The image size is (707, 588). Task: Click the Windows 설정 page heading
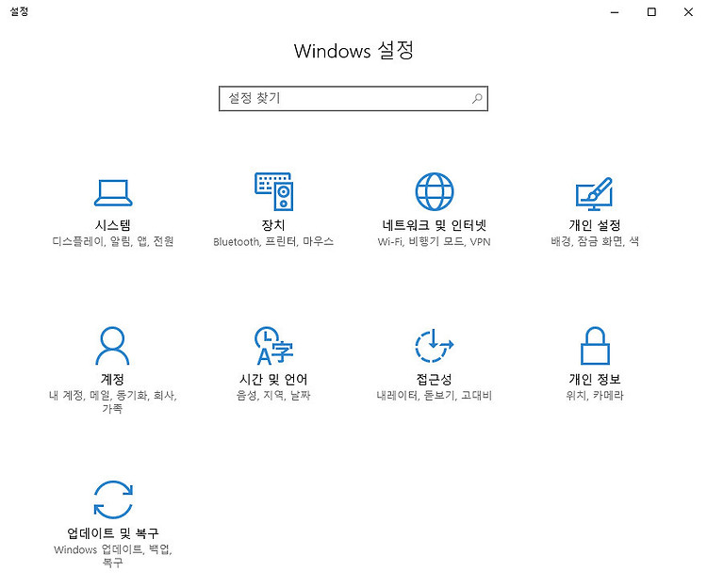353,50
